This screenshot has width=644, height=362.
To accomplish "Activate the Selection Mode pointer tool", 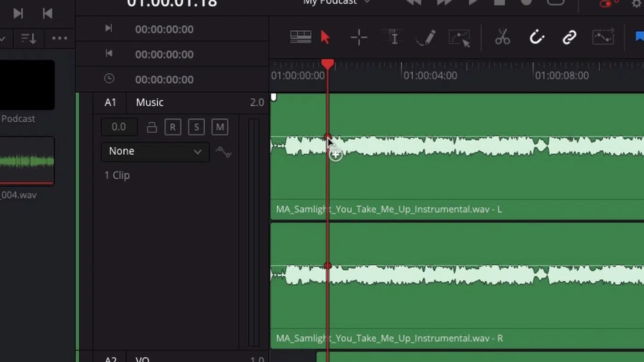I will click(x=325, y=37).
